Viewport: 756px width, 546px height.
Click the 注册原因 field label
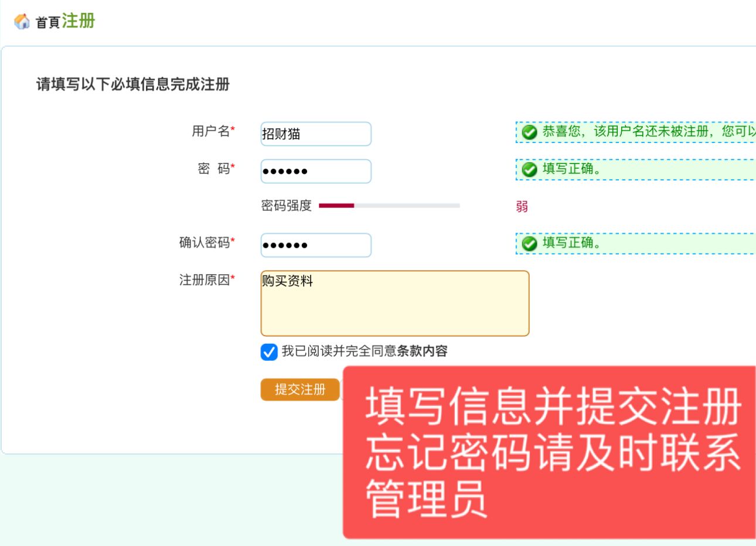[x=205, y=280]
